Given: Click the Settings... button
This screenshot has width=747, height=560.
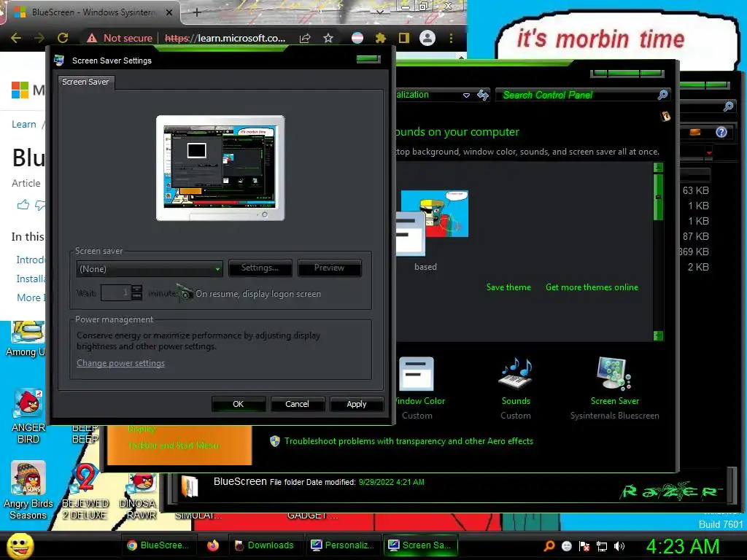Looking at the screenshot, I should pos(260,268).
